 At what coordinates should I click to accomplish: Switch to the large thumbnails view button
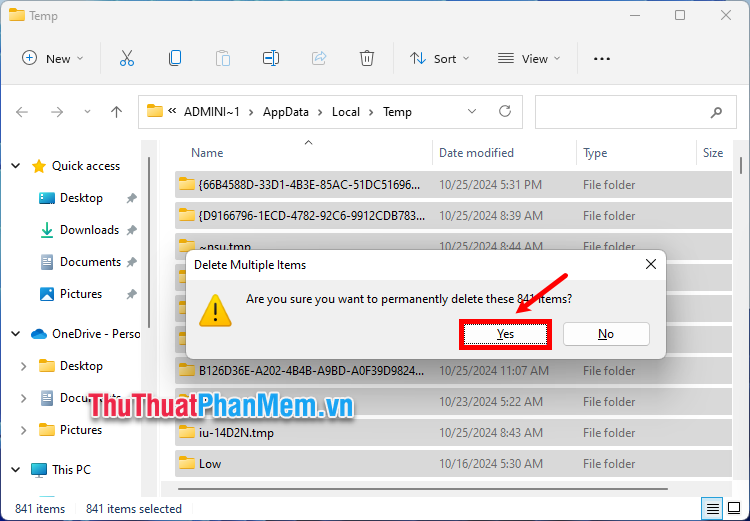click(734, 508)
